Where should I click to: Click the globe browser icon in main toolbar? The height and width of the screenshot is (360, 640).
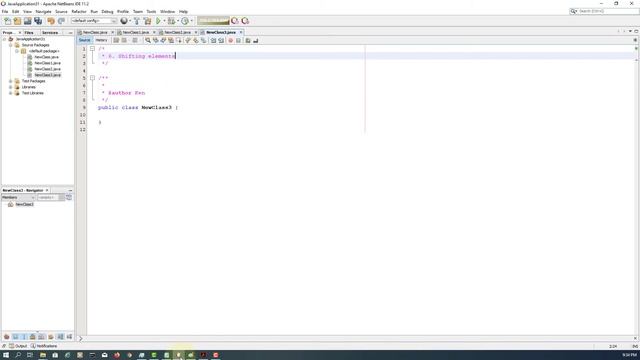124,21
